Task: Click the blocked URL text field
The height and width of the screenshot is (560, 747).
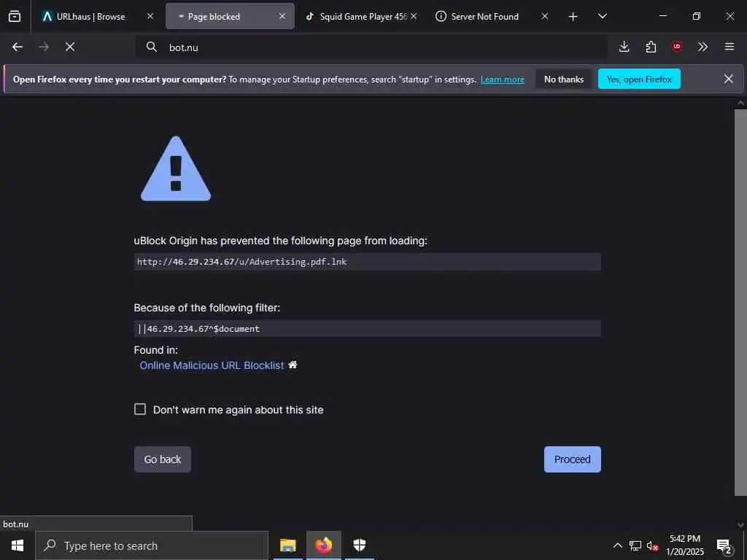Action: click(368, 262)
